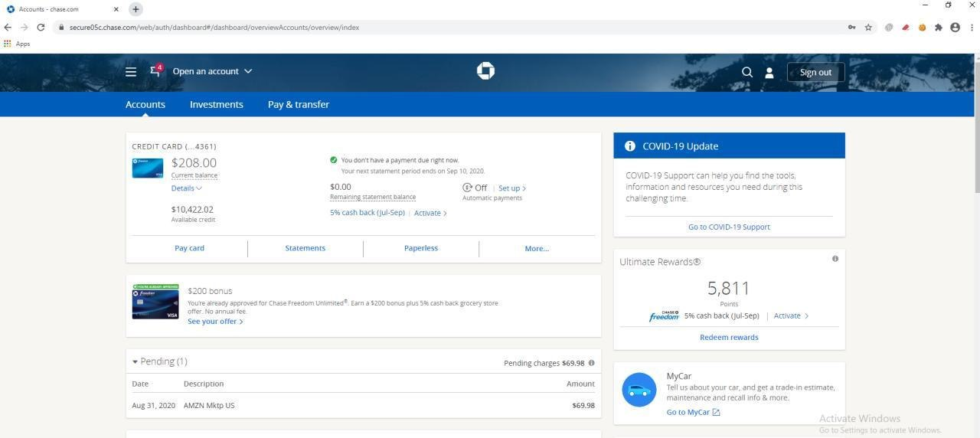Open Paperless settings
This screenshot has height=438, width=980.
(x=421, y=248)
